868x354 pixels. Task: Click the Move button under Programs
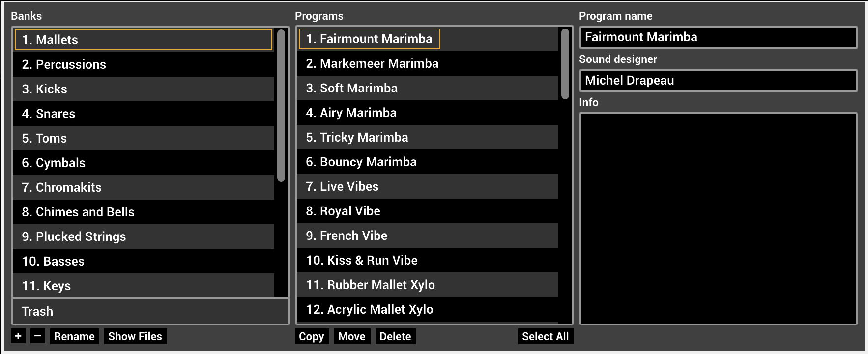point(352,336)
